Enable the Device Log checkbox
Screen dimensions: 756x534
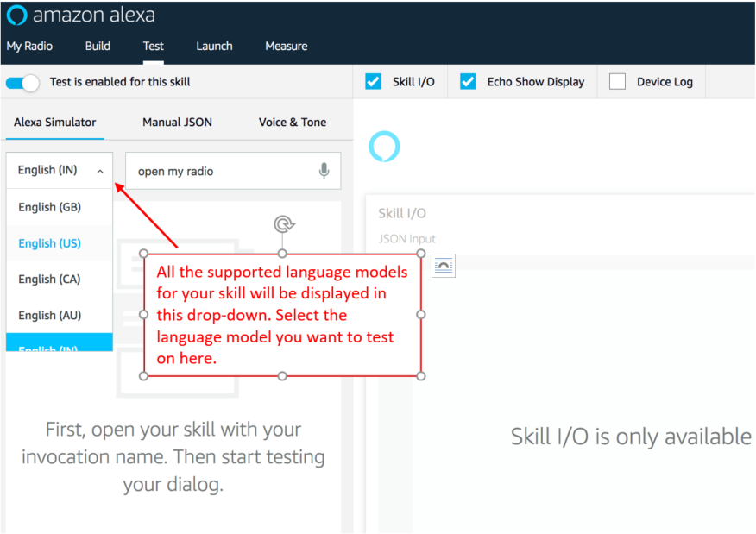[x=618, y=82]
